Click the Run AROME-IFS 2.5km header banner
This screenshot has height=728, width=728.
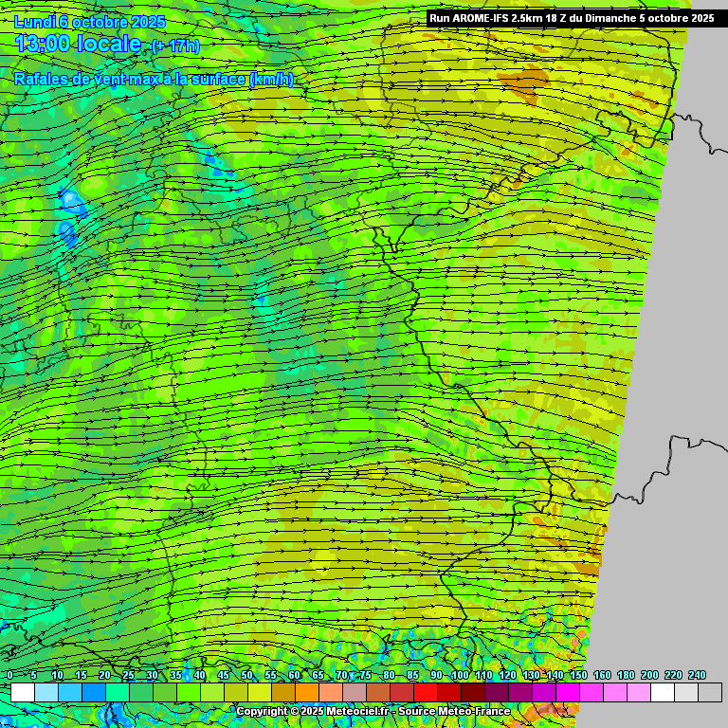coord(572,17)
